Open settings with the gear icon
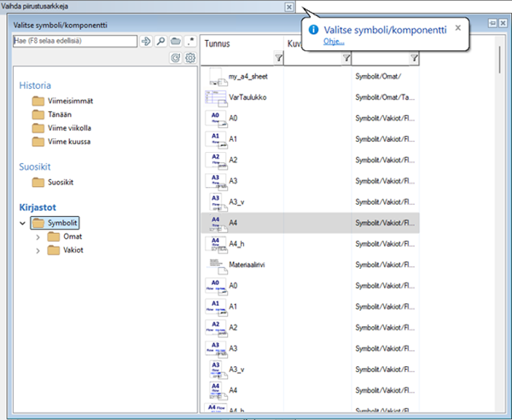 pos(190,58)
